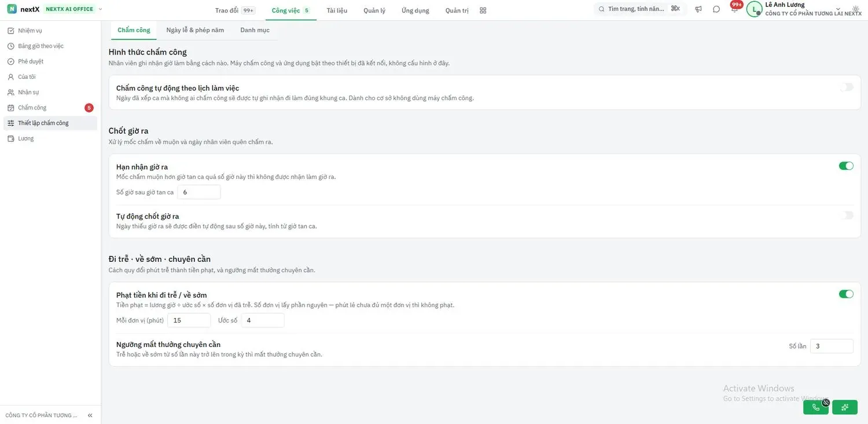Collapse the sidebar with the double-chevron icon
The width and height of the screenshot is (868, 424).
click(x=90, y=415)
